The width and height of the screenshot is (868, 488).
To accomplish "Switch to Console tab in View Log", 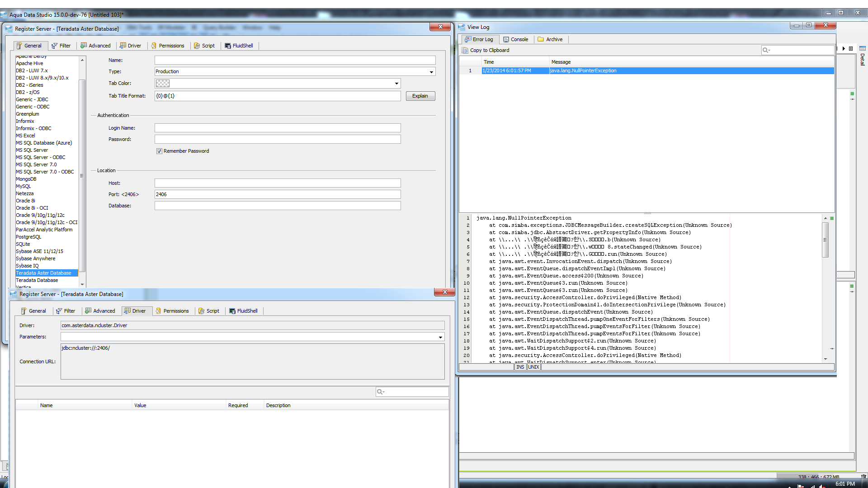I will pos(515,39).
